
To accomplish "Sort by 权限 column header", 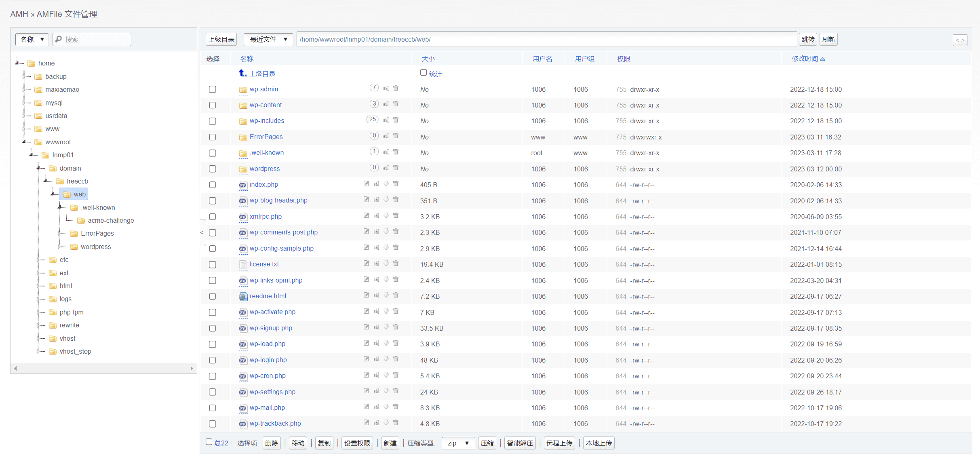I will [x=624, y=59].
